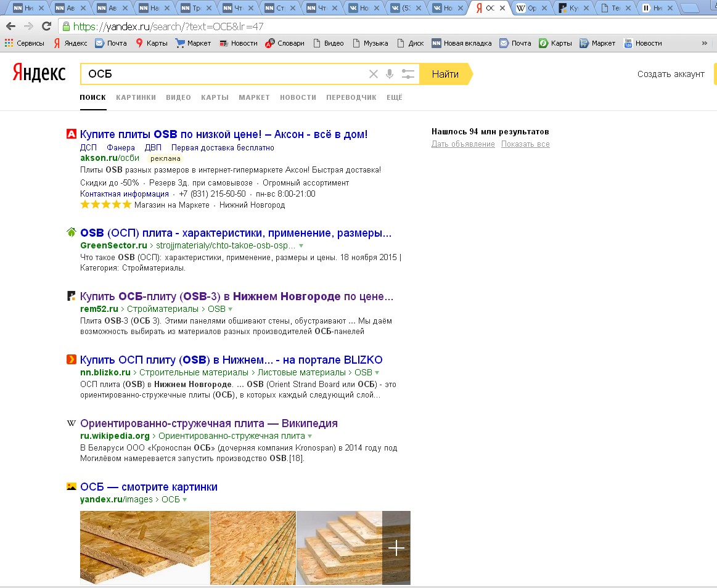Switch to the КАРТИНКИ search tab
This screenshot has height=588, width=717.
click(x=136, y=97)
